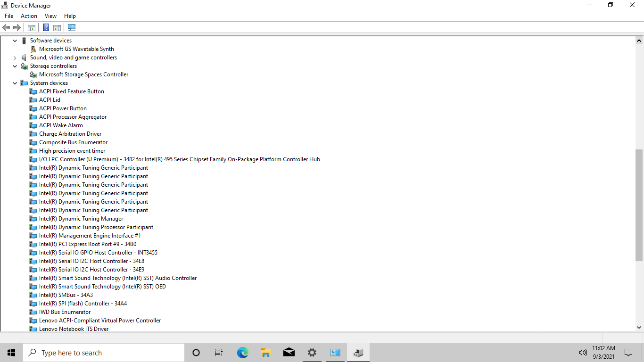
Task: Click the speaker icon for Sound, video and game controllers
Action: [25, 58]
